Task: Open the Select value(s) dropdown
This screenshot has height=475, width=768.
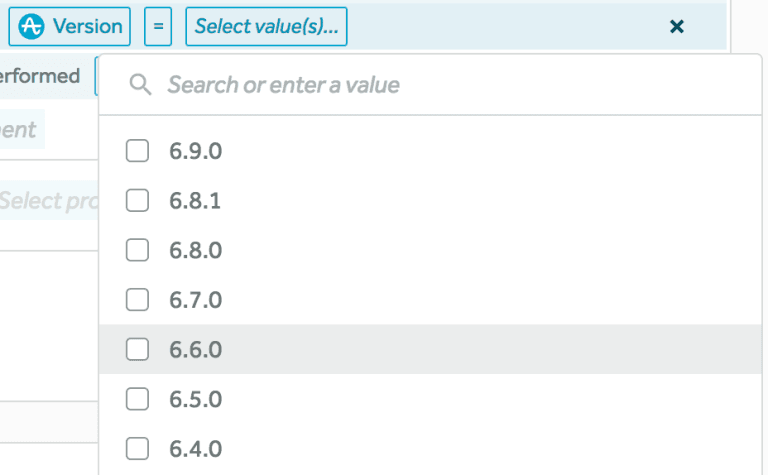Action: pyautogui.click(x=266, y=27)
